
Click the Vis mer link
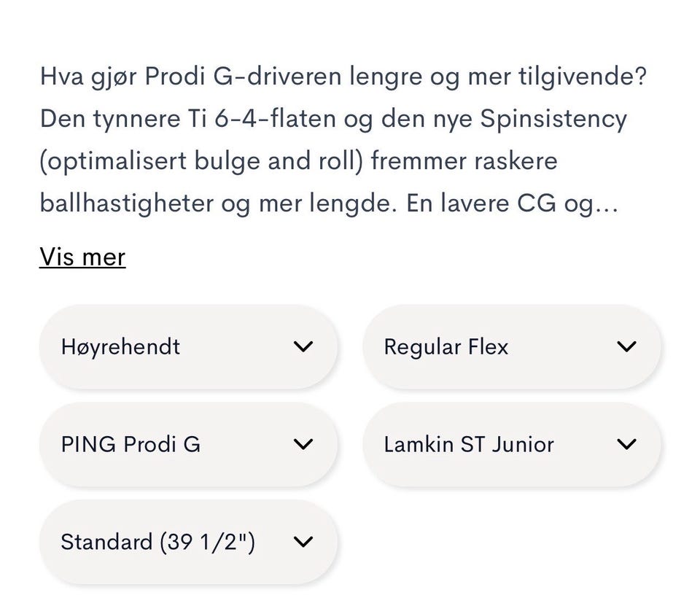(x=82, y=257)
